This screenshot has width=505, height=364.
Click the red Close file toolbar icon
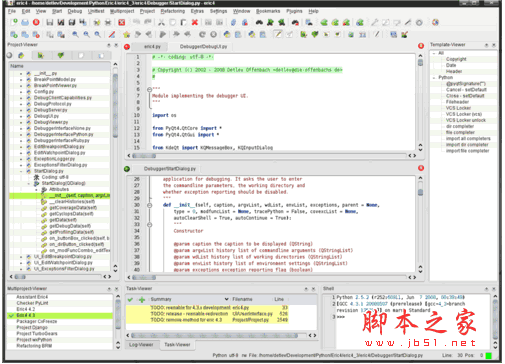tap(36, 22)
